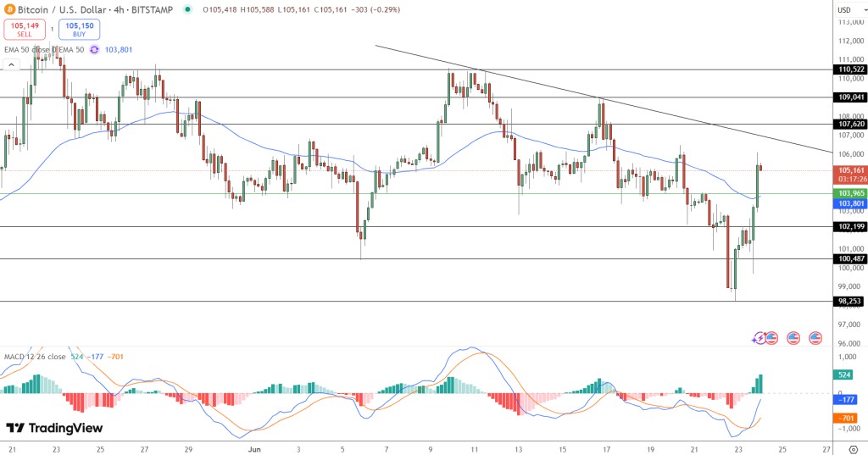
Task: Click the green 524 value in MACD legend
Action: (77, 357)
